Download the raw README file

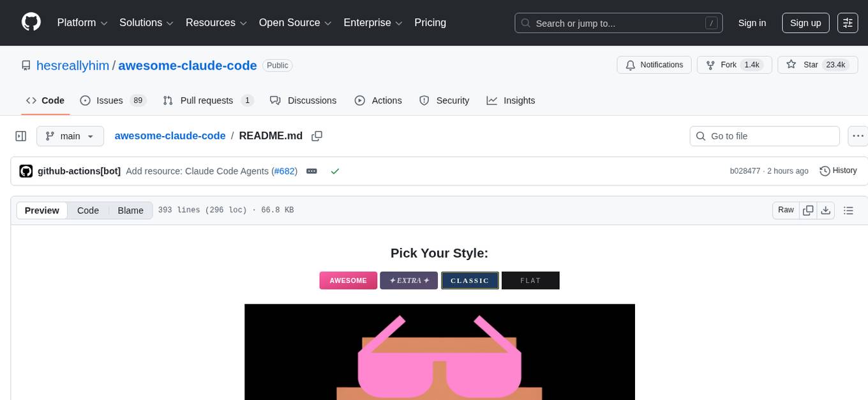pos(826,210)
